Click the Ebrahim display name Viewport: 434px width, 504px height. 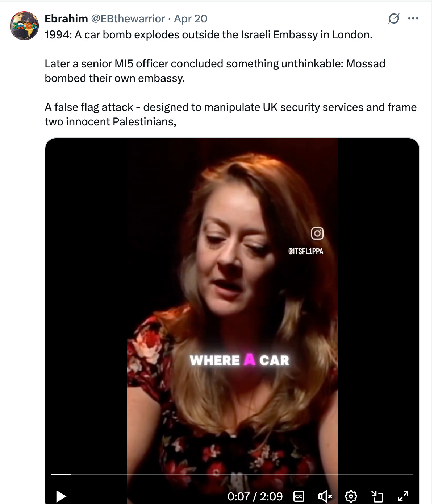[66, 18]
